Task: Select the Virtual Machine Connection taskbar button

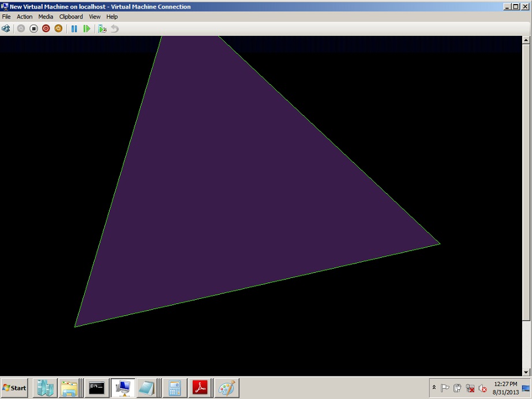Action: pos(123,388)
